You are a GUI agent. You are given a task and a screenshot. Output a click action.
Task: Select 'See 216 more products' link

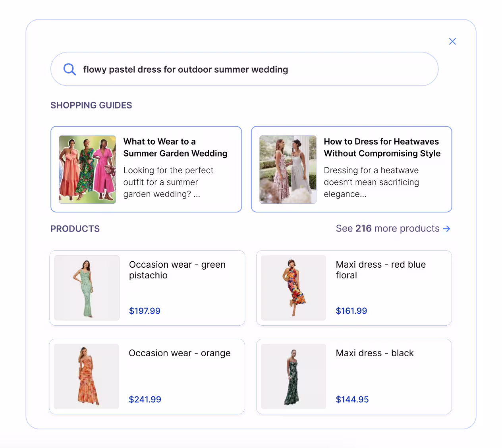point(387,229)
